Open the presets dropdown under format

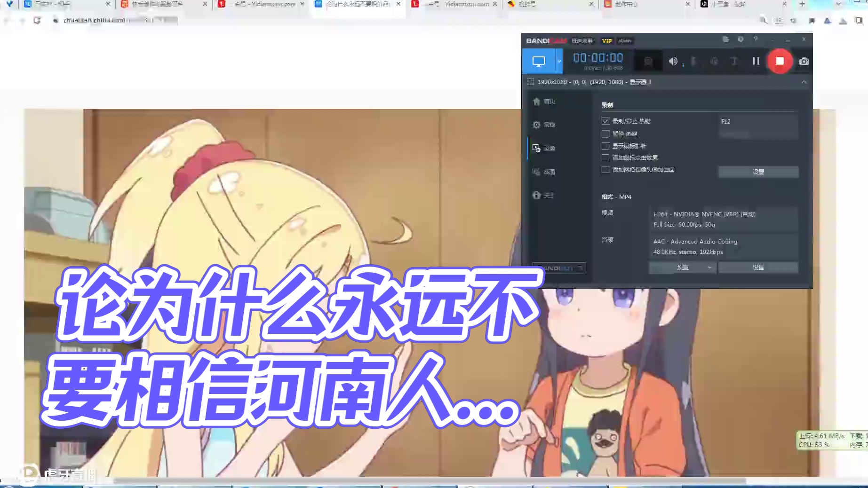(683, 268)
